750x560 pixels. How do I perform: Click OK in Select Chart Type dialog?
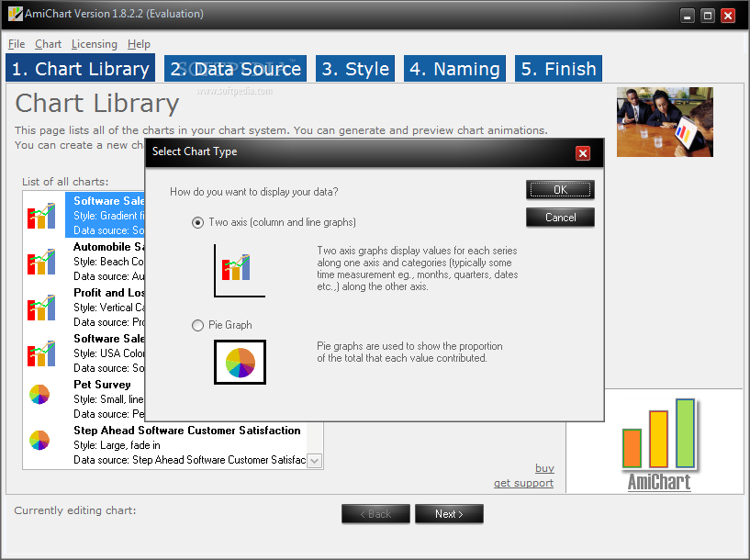pyautogui.click(x=560, y=190)
